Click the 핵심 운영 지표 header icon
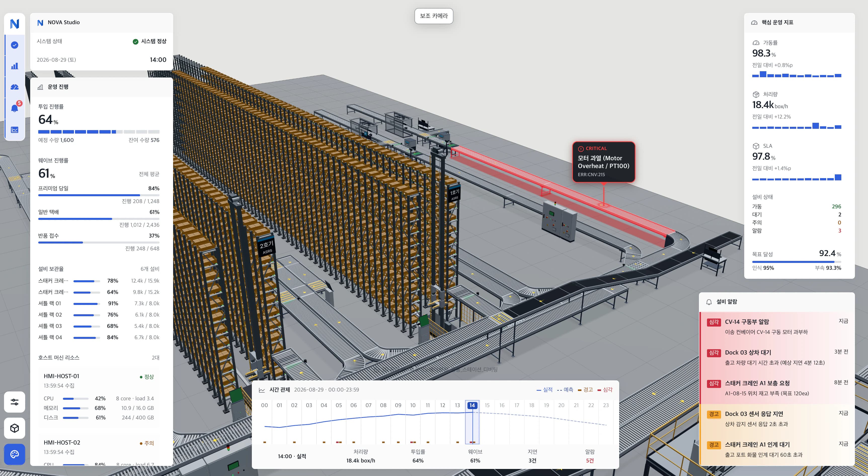 tap(755, 23)
